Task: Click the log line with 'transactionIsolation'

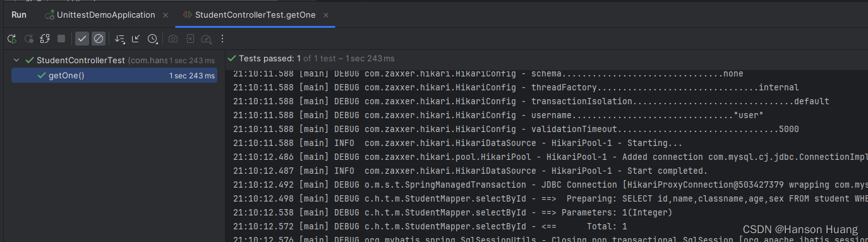Action: 531,101
